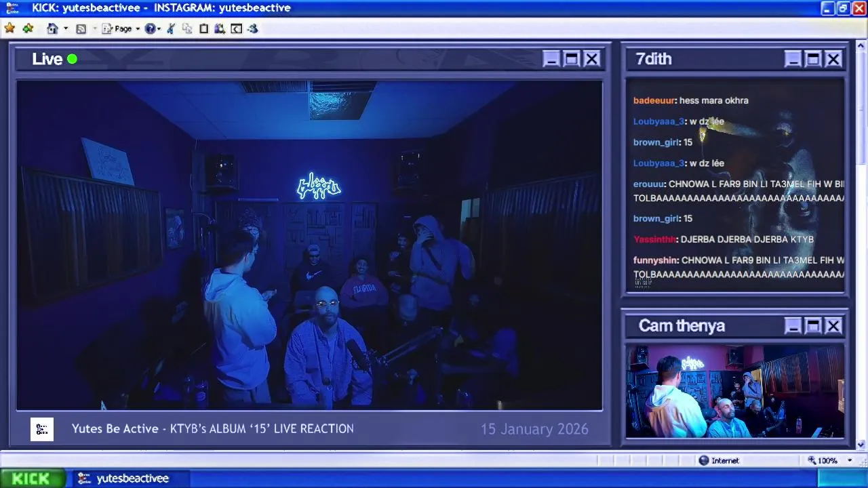Click the Copy icon in toolbar

(x=187, y=28)
